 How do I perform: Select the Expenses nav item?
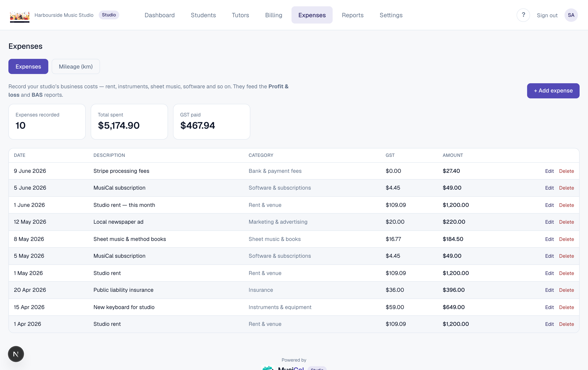point(312,15)
